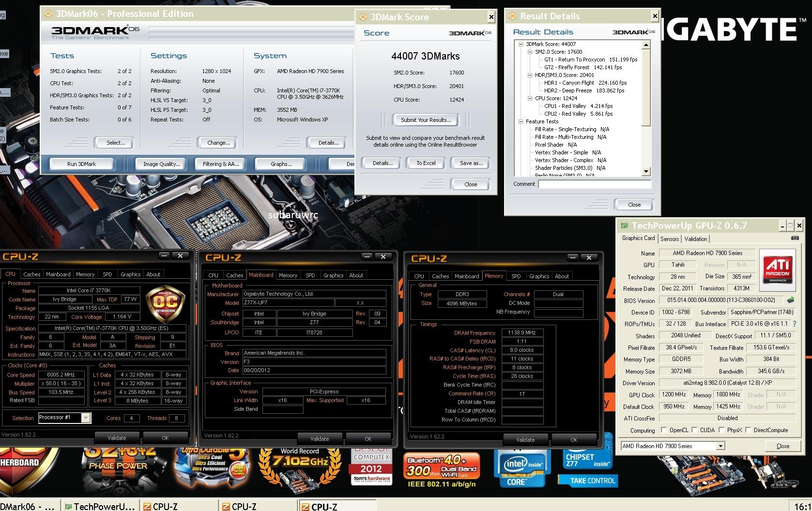Click the To Excel button

426,163
